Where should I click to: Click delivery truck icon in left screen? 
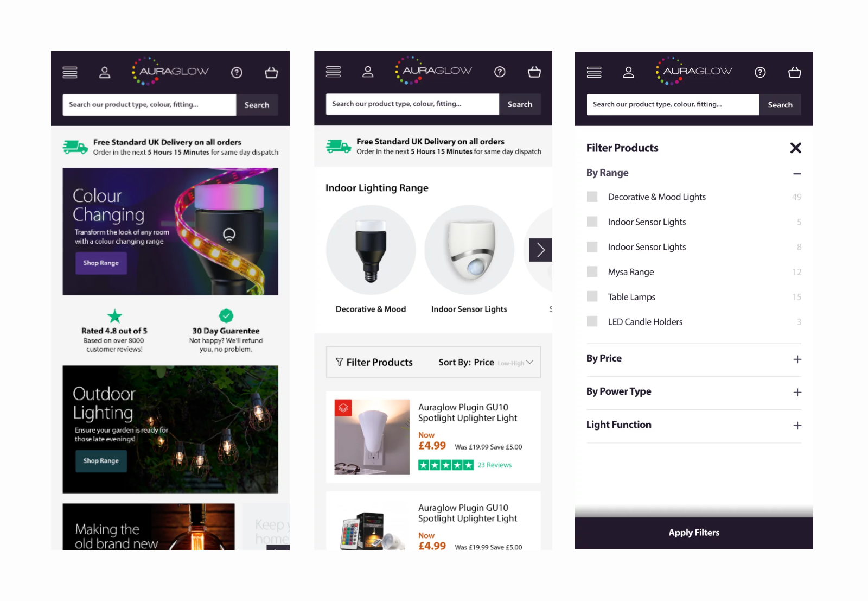75,147
